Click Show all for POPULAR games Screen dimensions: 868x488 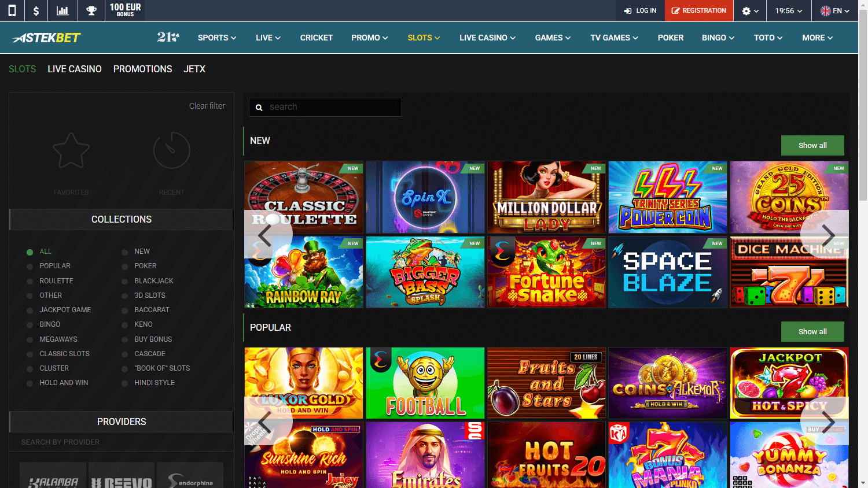[x=812, y=332]
